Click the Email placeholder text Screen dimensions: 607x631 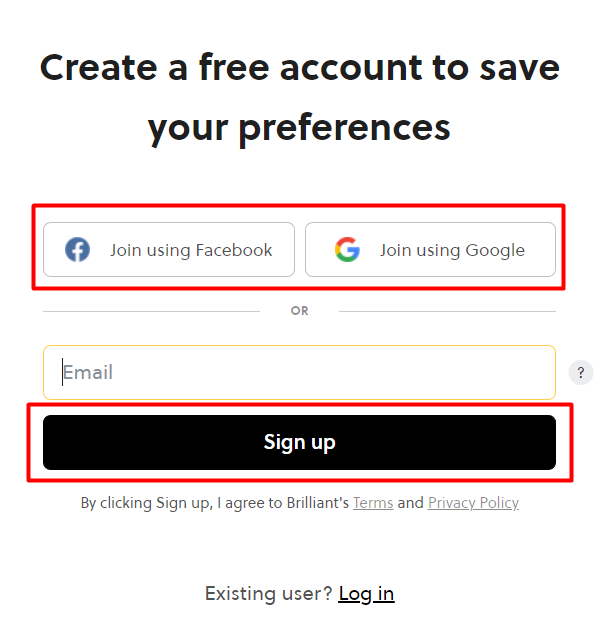[88, 373]
